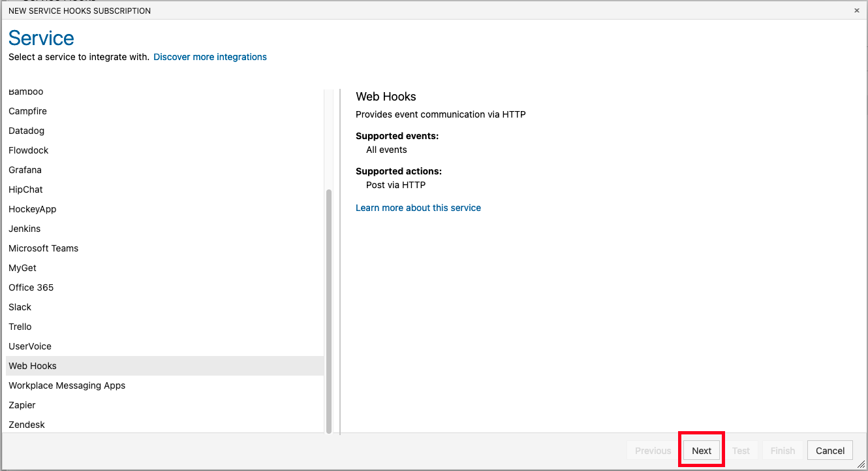Select Campfire service

pos(165,111)
